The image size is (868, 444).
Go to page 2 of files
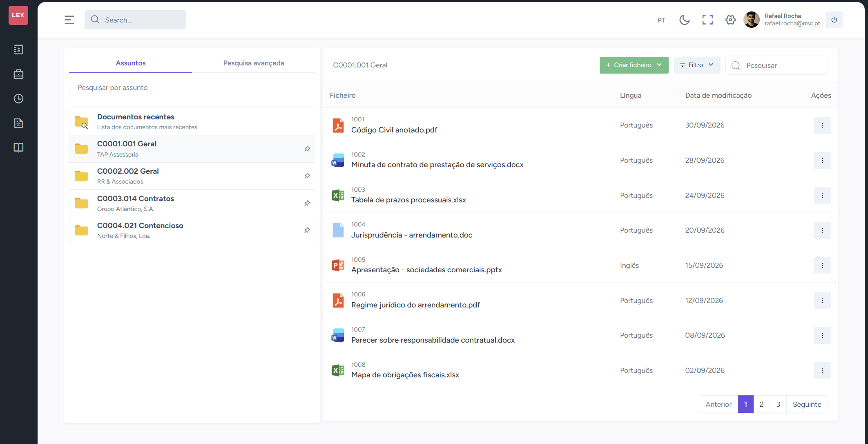click(x=761, y=404)
